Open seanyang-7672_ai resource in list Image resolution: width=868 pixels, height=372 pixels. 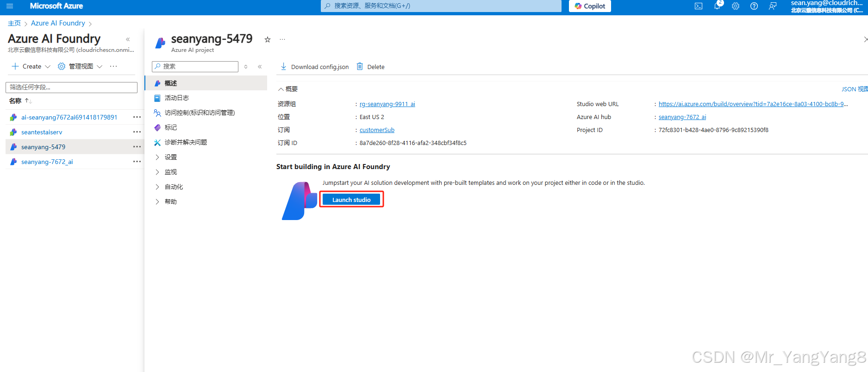(47, 162)
